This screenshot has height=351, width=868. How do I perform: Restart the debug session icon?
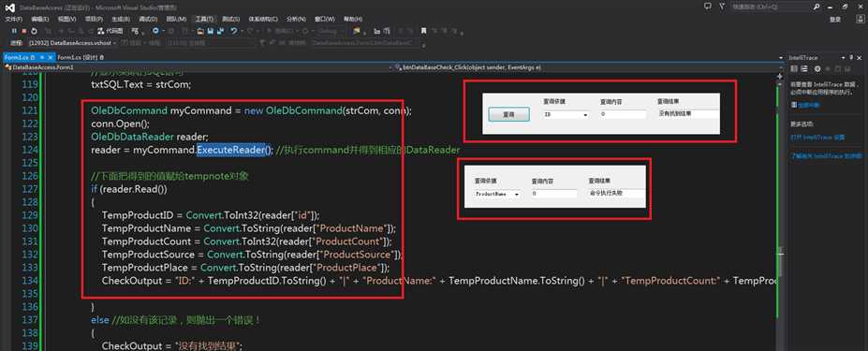35,31
